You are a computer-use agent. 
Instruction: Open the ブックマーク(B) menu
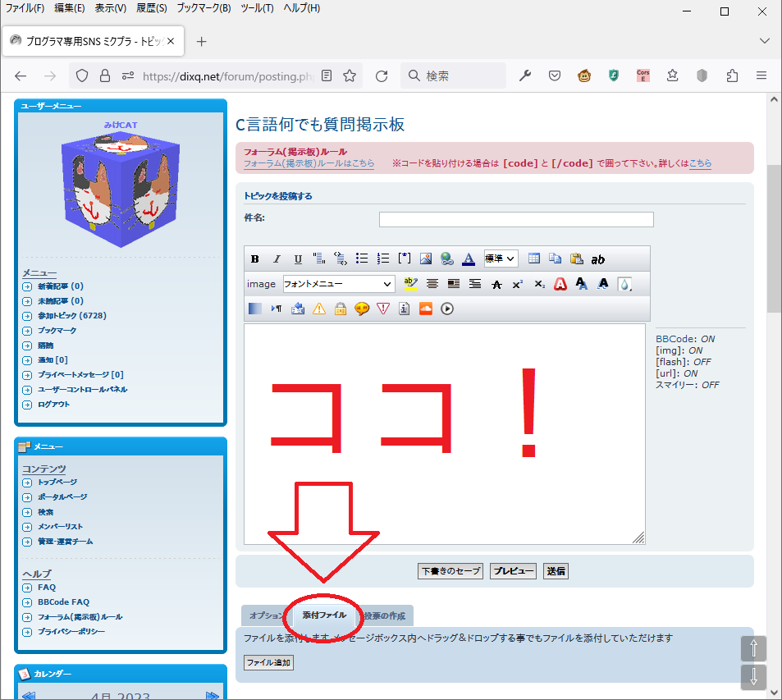click(203, 8)
